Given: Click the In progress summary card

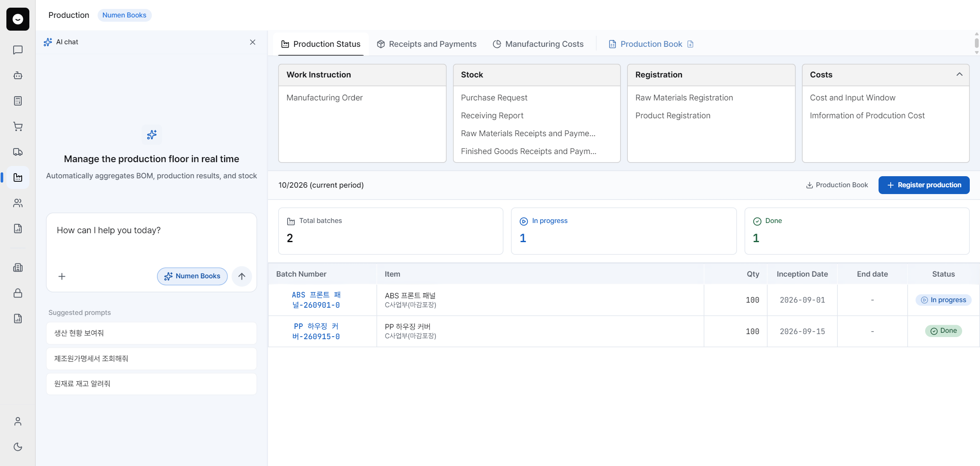Looking at the screenshot, I should tap(624, 231).
